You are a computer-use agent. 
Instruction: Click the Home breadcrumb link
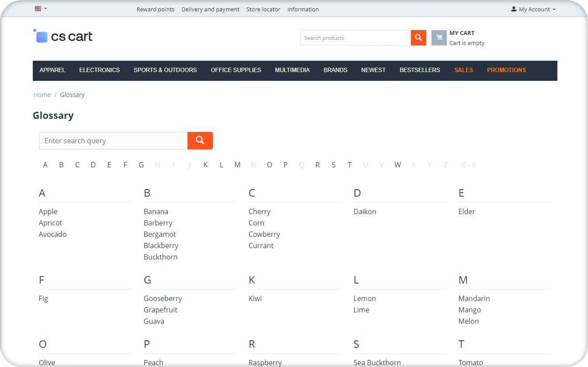coord(42,95)
